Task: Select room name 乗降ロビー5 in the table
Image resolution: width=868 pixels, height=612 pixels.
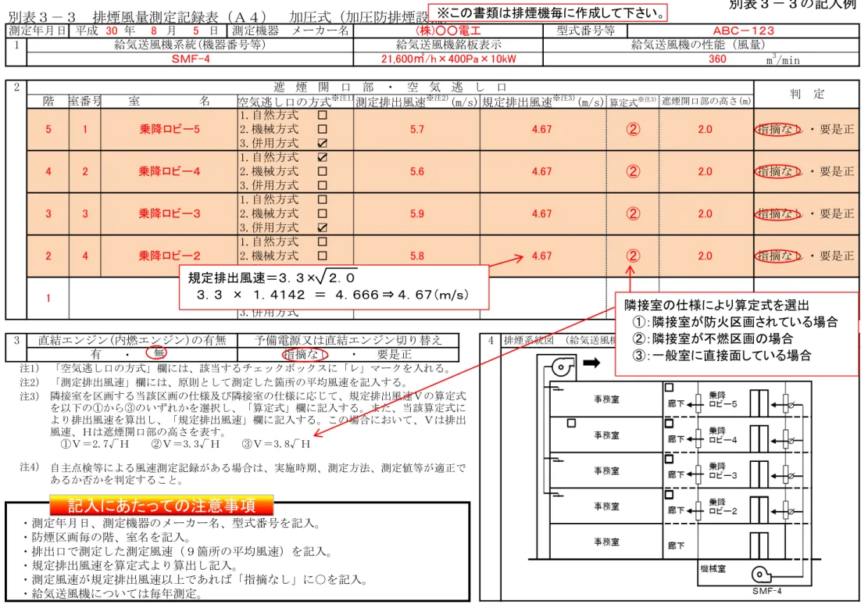Action: [x=170, y=129]
